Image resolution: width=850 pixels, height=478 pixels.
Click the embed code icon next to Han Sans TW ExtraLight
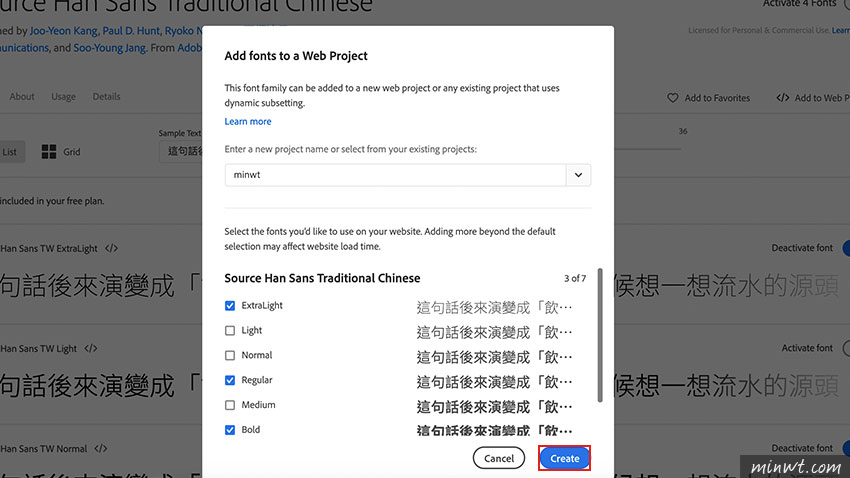click(111, 249)
